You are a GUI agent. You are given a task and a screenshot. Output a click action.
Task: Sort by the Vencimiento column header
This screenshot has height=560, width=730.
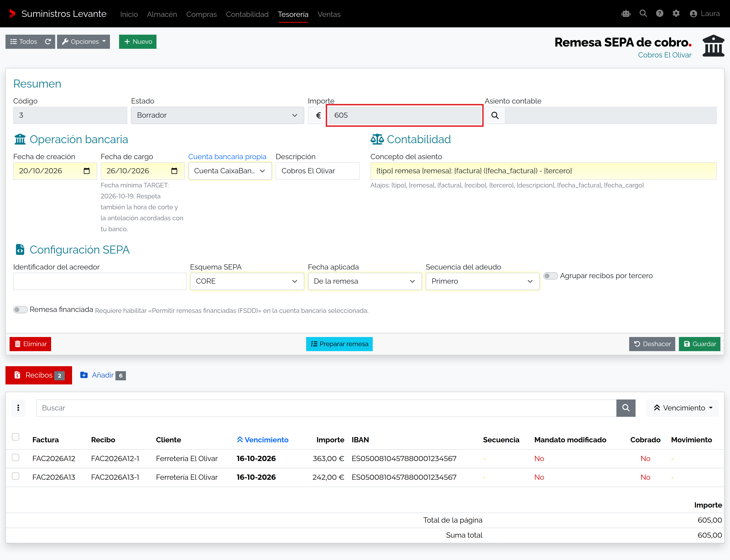[x=262, y=440]
